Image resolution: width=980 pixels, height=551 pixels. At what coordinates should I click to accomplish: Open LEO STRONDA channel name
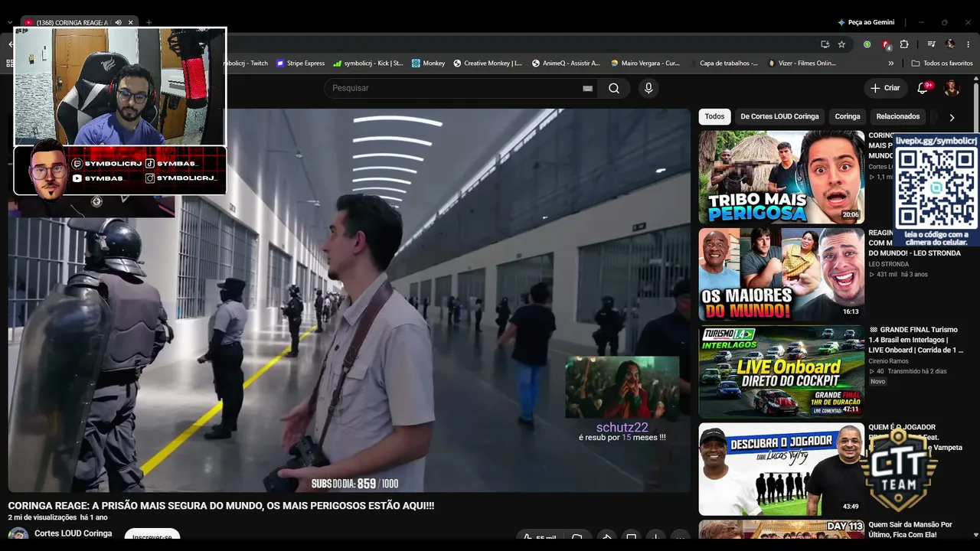click(888, 264)
